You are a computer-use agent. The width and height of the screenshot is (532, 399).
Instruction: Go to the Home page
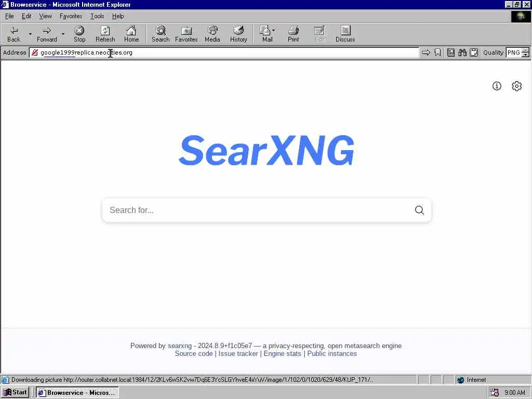(131, 34)
